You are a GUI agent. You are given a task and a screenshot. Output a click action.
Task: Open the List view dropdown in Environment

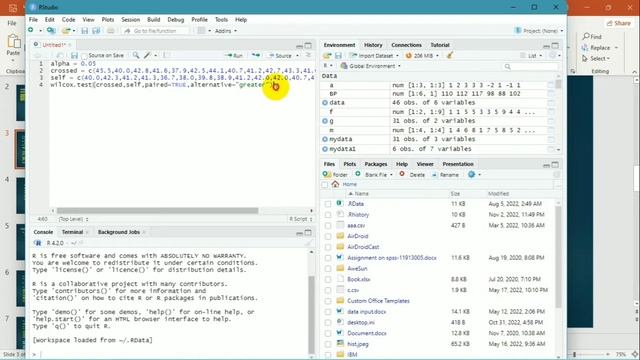pos(531,56)
